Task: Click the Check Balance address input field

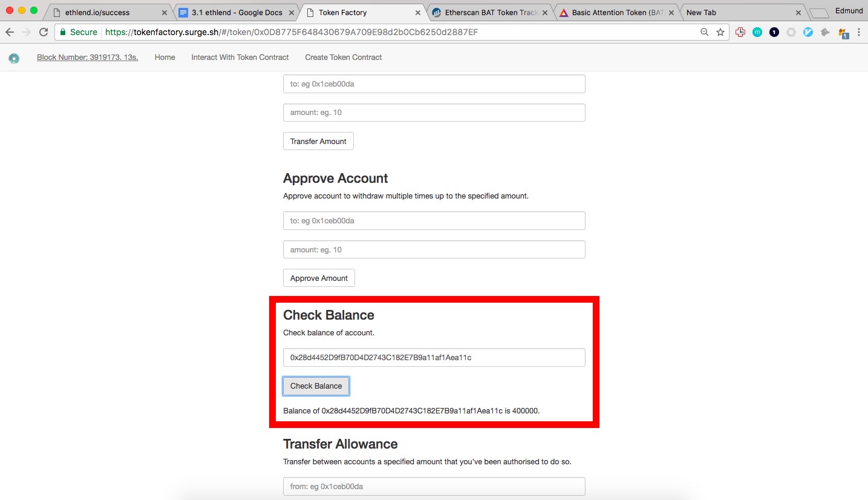Action: pyautogui.click(x=434, y=357)
